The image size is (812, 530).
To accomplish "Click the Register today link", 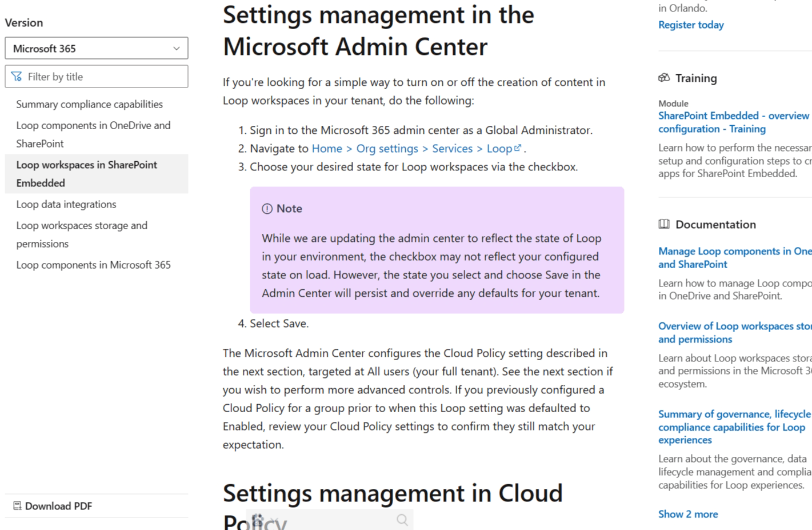I will click(x=691, y=25).
